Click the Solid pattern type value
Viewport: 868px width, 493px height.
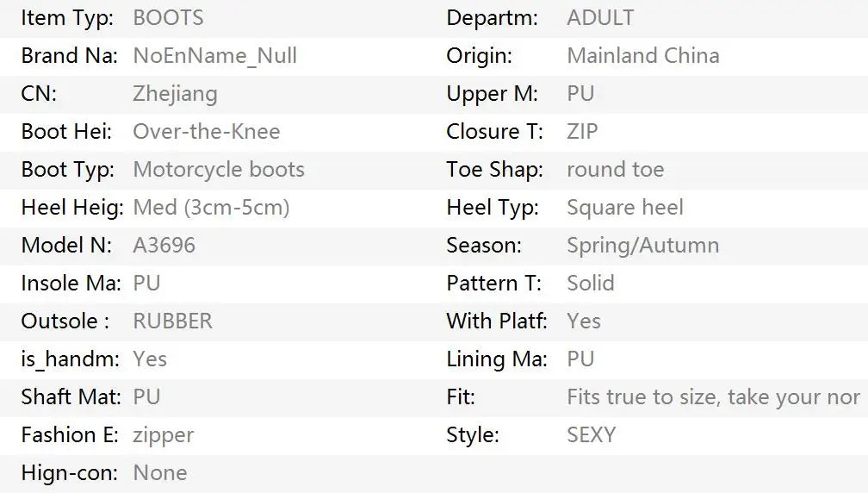point(591,284)
